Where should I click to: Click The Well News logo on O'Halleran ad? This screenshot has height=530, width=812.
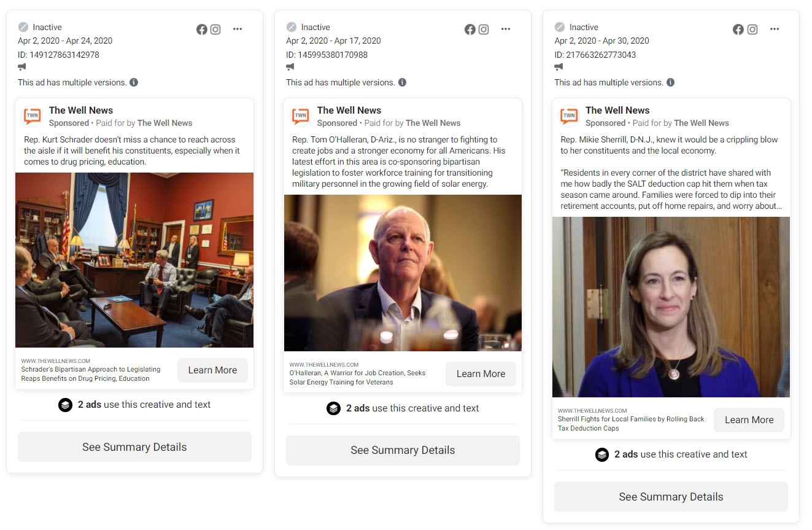click(x=301, y=116)
